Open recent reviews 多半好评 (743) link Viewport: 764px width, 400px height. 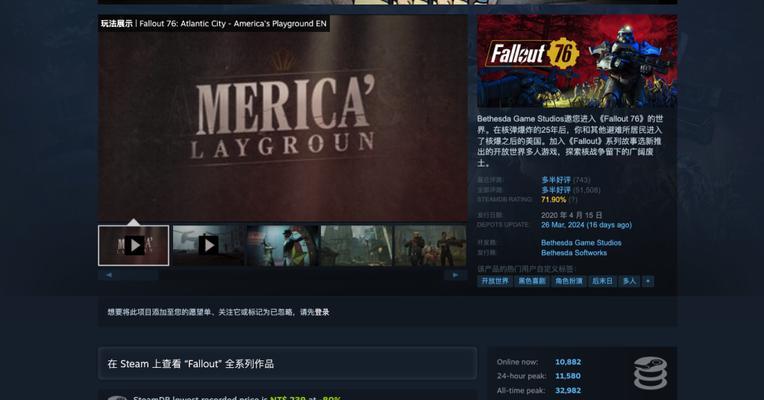[565, 180]
